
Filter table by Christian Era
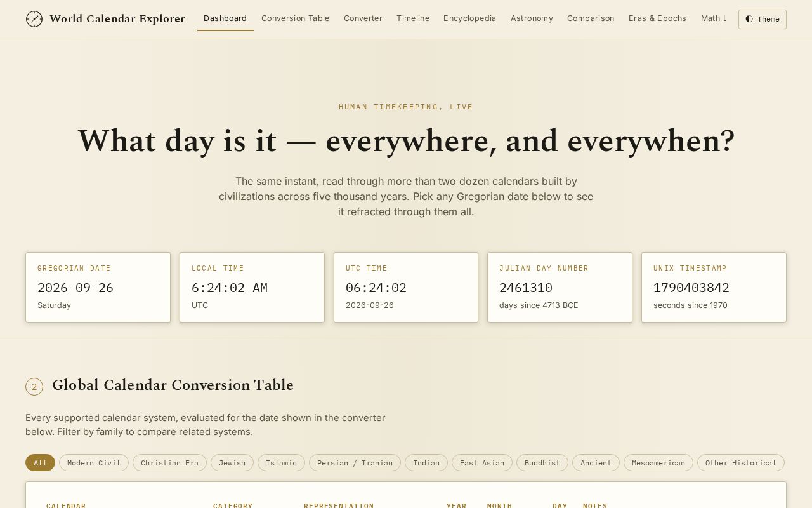[169, 463]
